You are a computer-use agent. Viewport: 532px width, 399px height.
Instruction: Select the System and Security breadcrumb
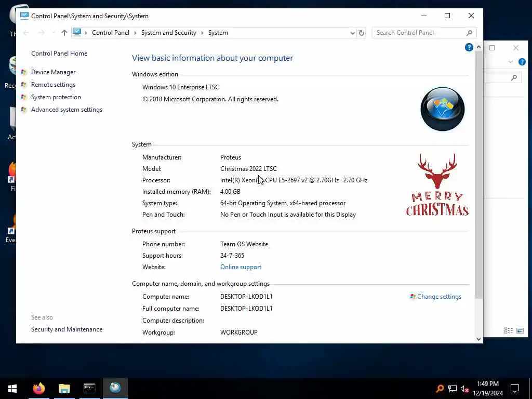[169, 33]
